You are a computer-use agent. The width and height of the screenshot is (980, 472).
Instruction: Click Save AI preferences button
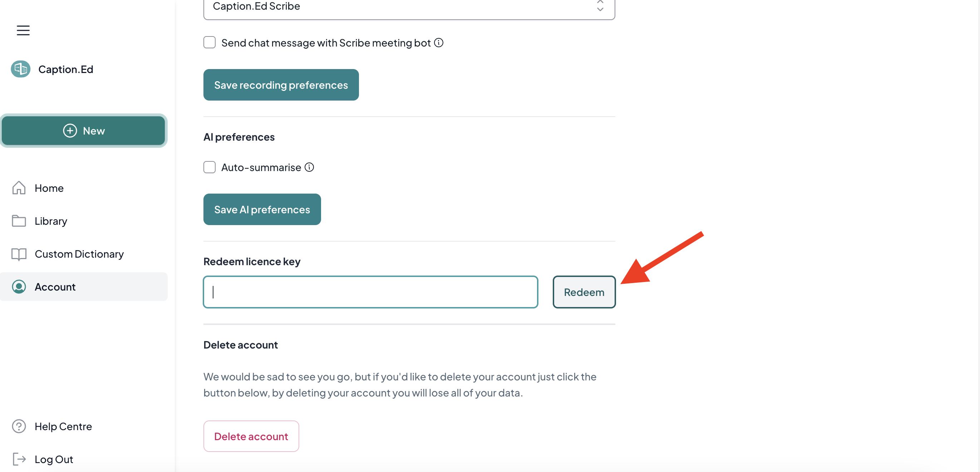pyautogui.click(x=262, y=209)
